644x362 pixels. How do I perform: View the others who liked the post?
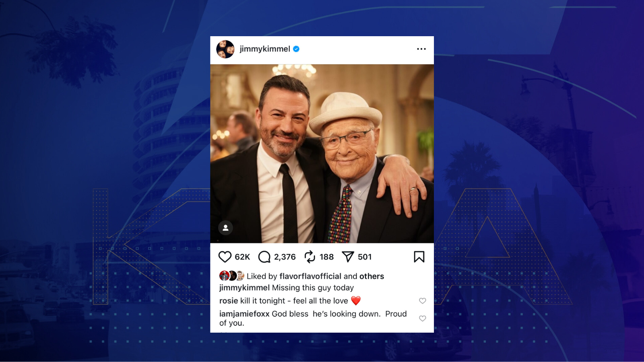pyautogui.click(x=372, y=276)
